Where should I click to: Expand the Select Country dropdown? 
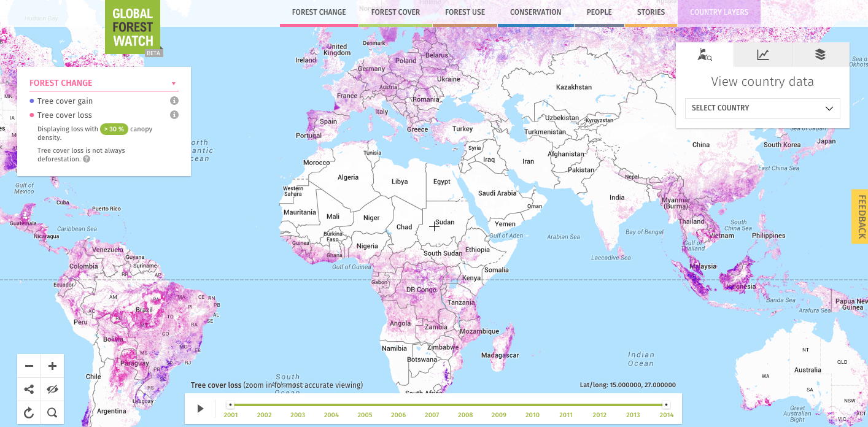(x=762, y=108)
